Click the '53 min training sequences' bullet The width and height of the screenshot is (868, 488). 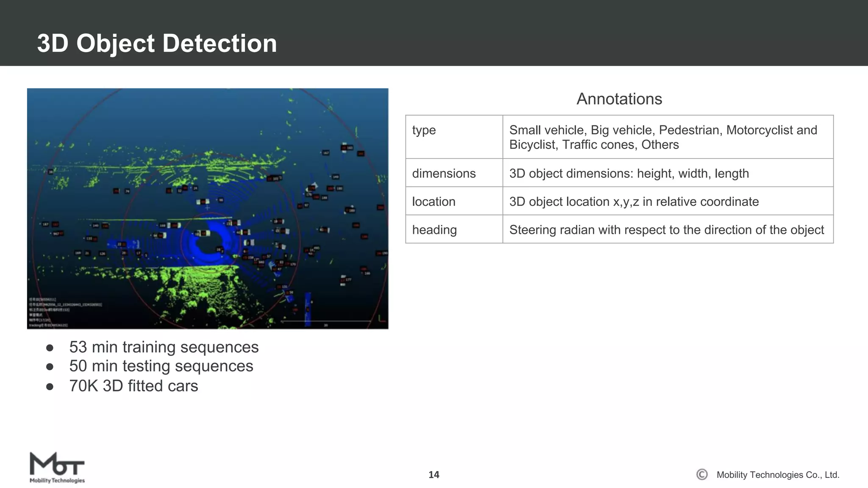pos(164,347)
